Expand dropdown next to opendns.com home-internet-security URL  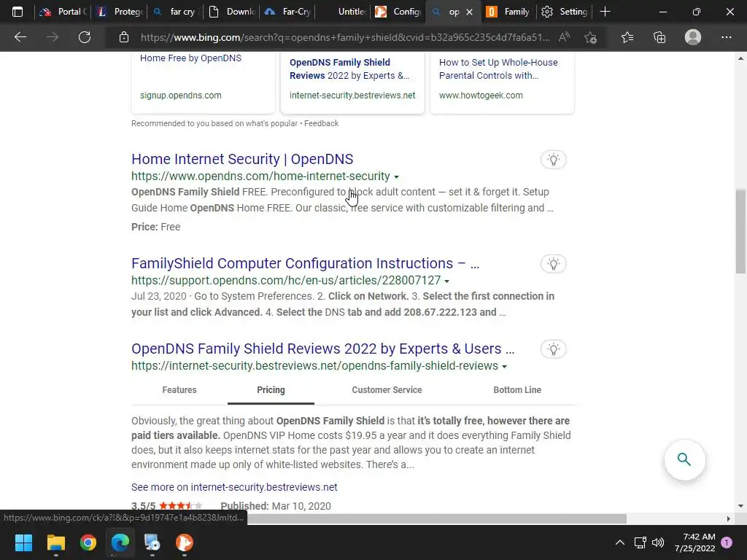396,177
